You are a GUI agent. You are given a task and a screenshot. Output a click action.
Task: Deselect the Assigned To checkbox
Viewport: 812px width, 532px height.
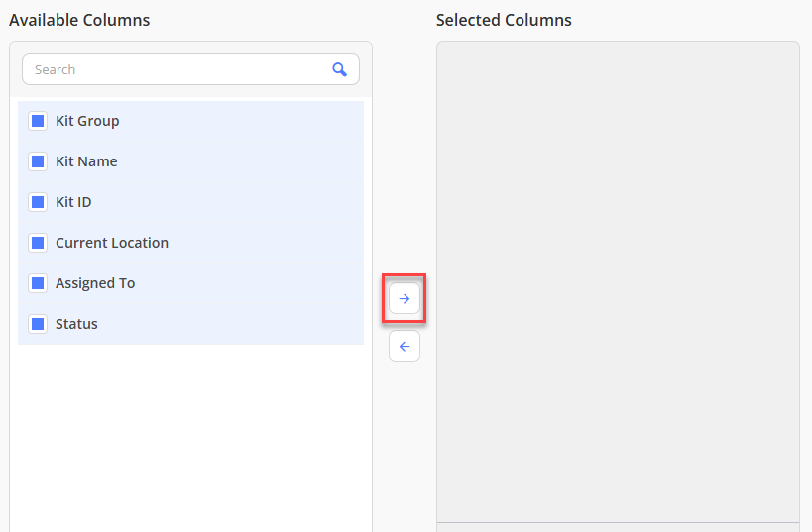tap(38, 283)
